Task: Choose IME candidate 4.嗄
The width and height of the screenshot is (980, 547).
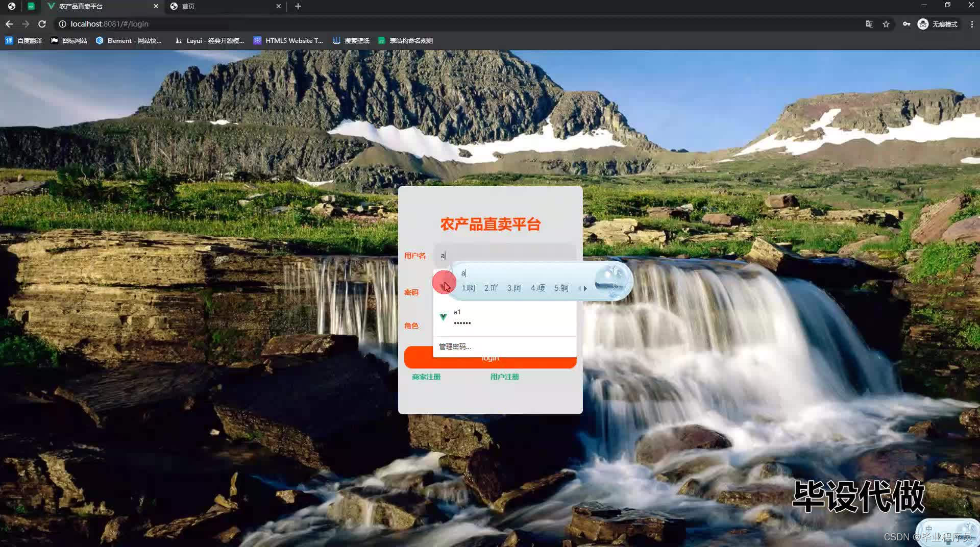Action: [537, 288]
